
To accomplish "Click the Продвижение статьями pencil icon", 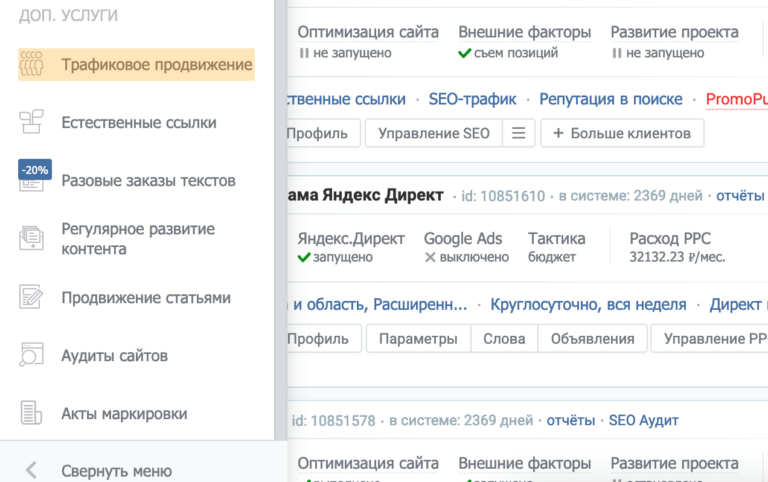I will (x=31, y=297).
